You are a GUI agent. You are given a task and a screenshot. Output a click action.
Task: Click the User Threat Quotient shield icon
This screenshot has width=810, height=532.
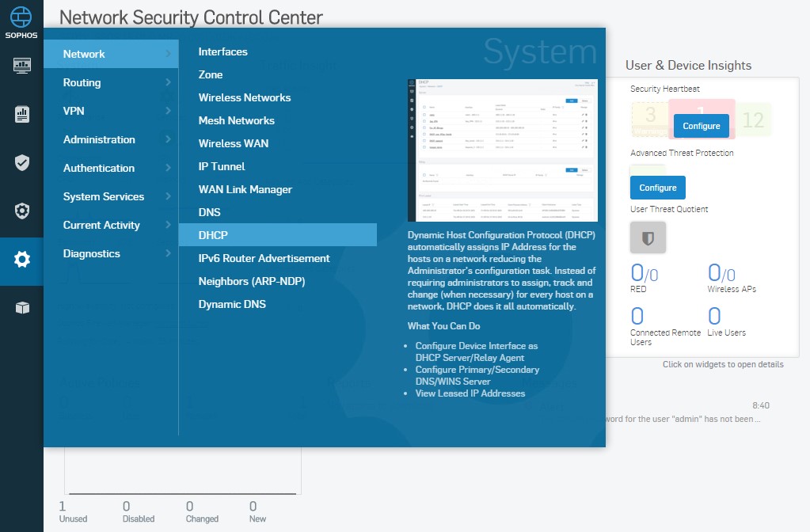[x=648, y=237]
